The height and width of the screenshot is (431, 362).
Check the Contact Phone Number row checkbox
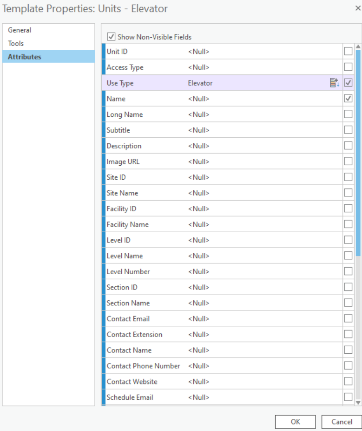pos(348,366)
